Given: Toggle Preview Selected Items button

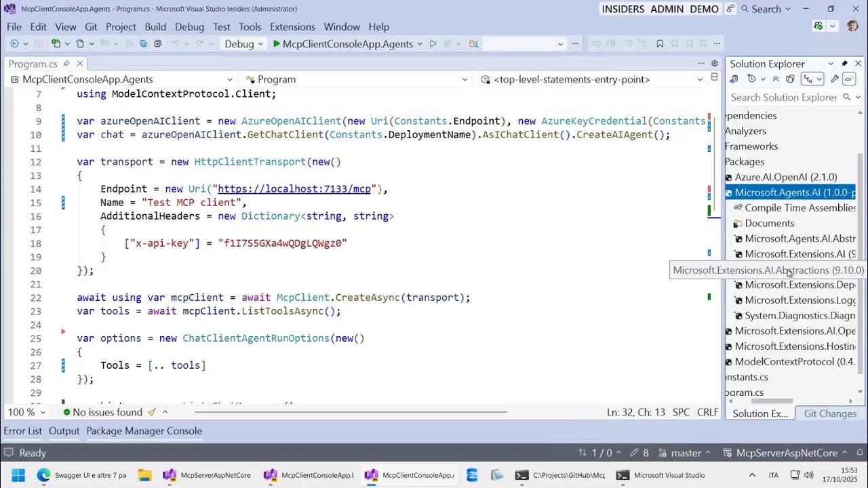Looking at the screenshot, I should [848, 79].
